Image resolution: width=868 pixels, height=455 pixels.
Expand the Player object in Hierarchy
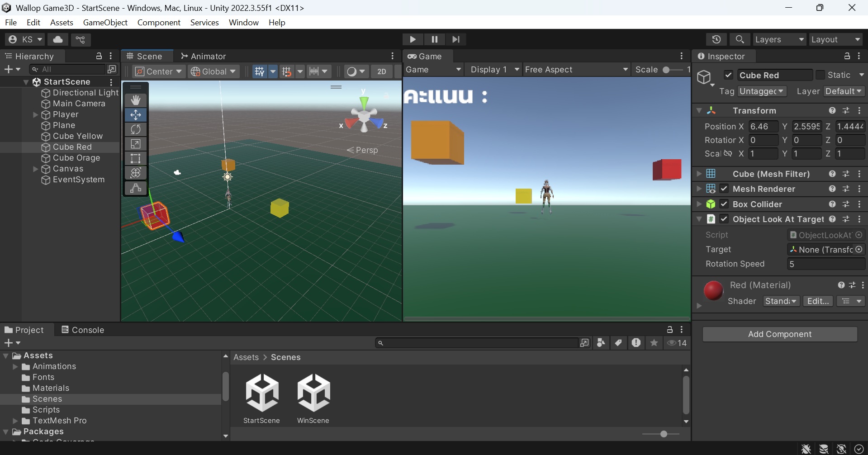tap(35, 114)
